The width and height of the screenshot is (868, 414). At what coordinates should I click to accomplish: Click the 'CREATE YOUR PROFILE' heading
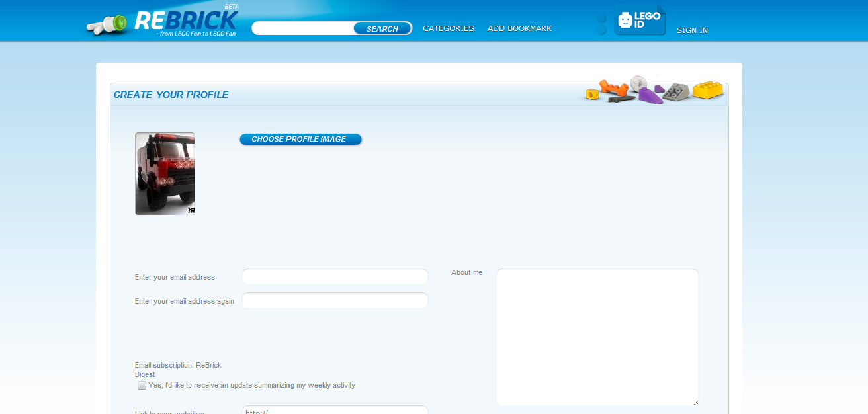pyautogui.click(x=171, y=95)
